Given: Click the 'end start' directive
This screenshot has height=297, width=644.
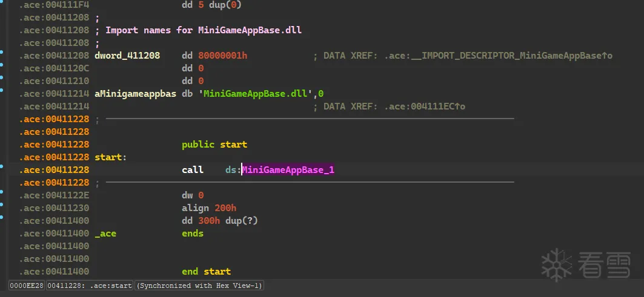Looking at the screenshot, I should point(206,272).
